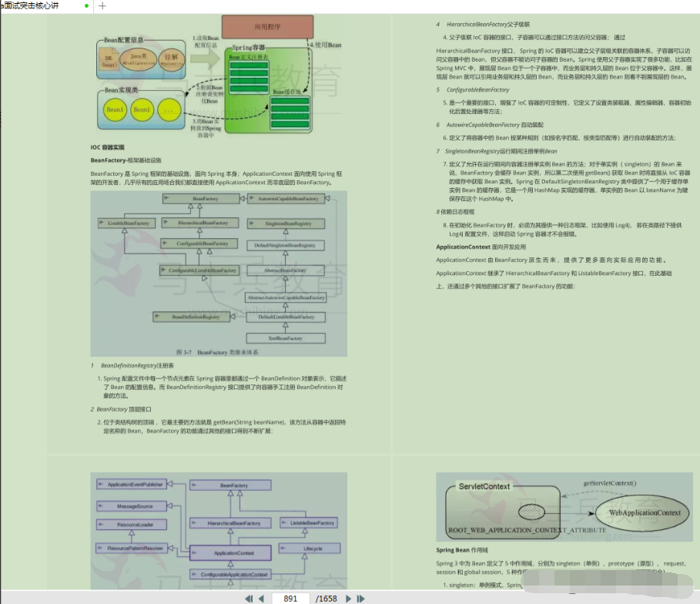Select heading 2 BeanFactory 顶层接口
This screenshot has height=604, width=700.
point(121,409)
